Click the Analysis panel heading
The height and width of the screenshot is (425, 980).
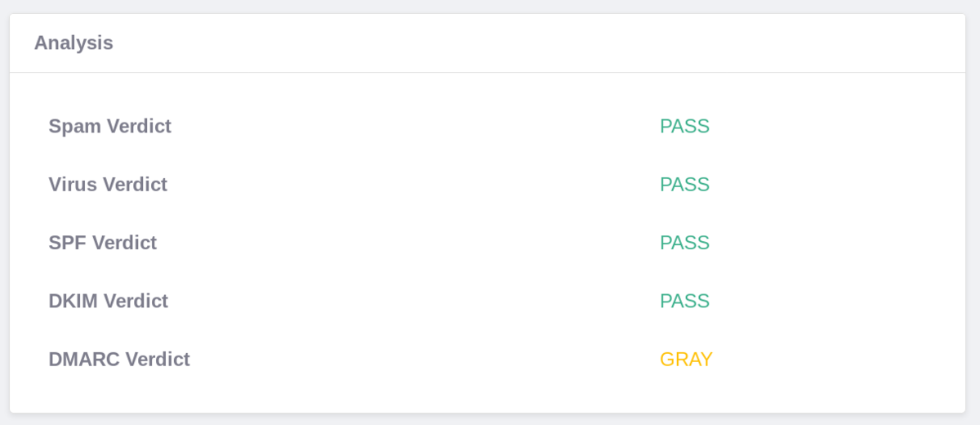click(73, 42)
